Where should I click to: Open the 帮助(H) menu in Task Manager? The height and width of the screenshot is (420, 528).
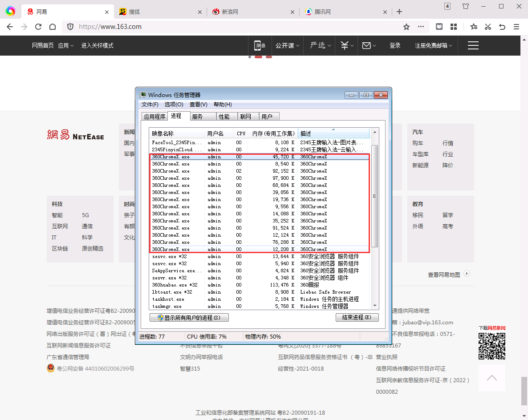(223, 104)
